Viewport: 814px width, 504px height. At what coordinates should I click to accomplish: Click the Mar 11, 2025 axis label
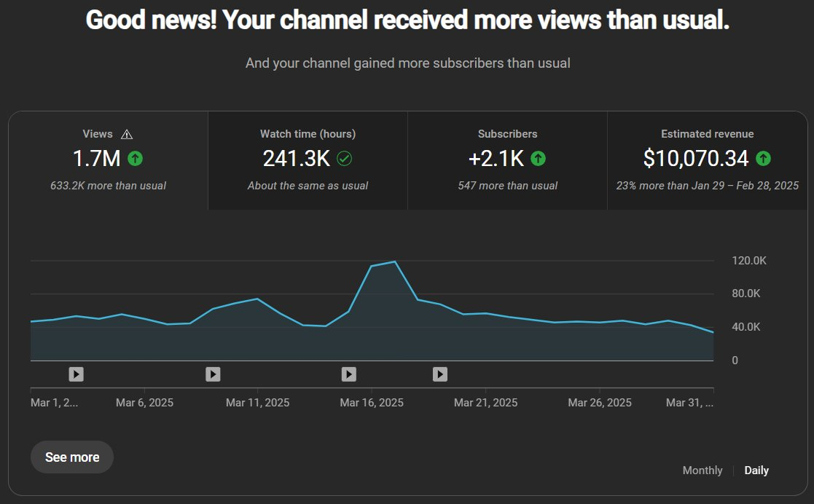pos(257,403)
